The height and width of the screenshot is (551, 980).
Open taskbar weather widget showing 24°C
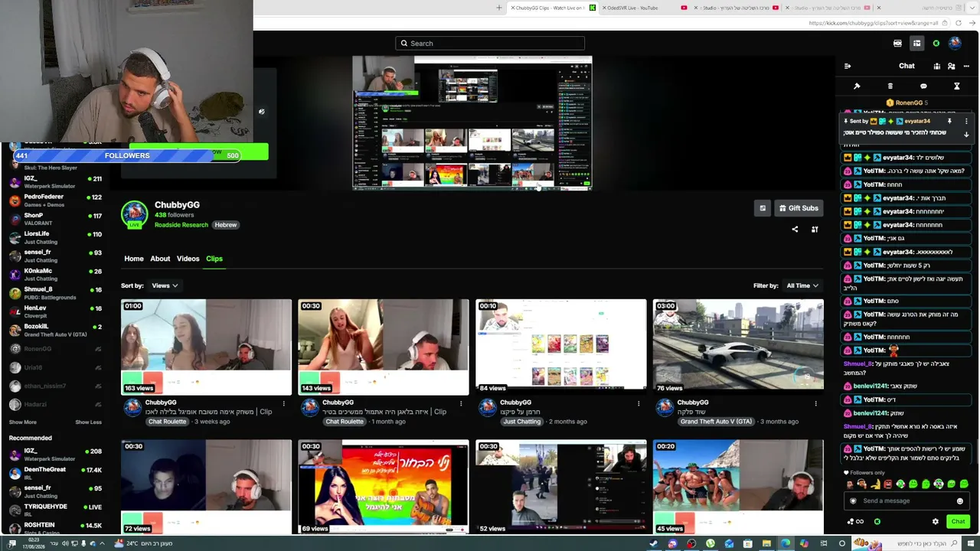[x=144, y=544]
